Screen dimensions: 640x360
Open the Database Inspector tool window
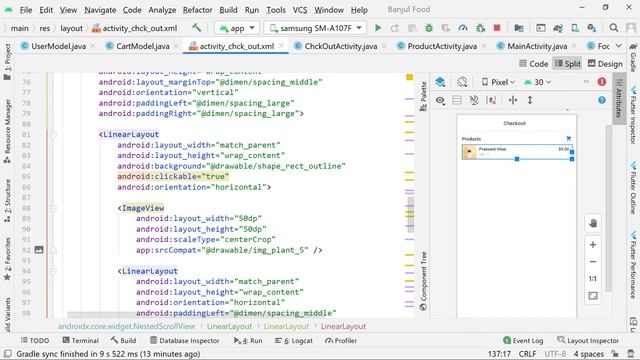click(x=184, y=340)
